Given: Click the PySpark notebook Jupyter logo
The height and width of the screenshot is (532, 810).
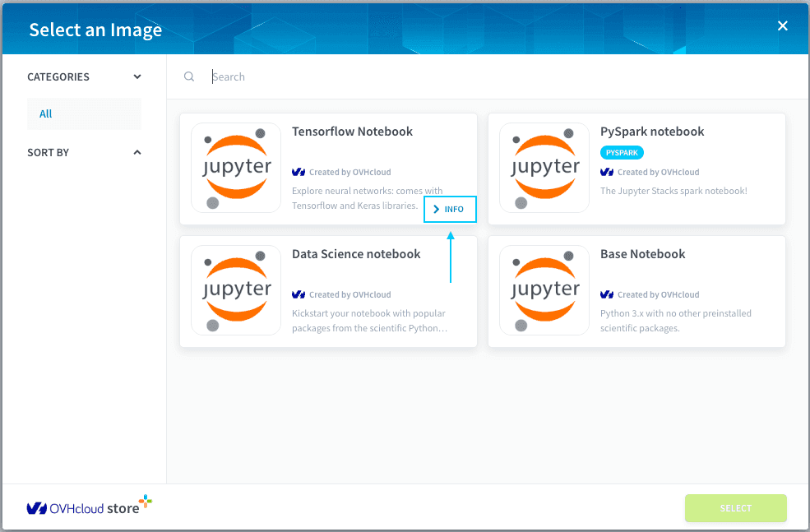Looking at the screenshot, I should tap(544, 168).
